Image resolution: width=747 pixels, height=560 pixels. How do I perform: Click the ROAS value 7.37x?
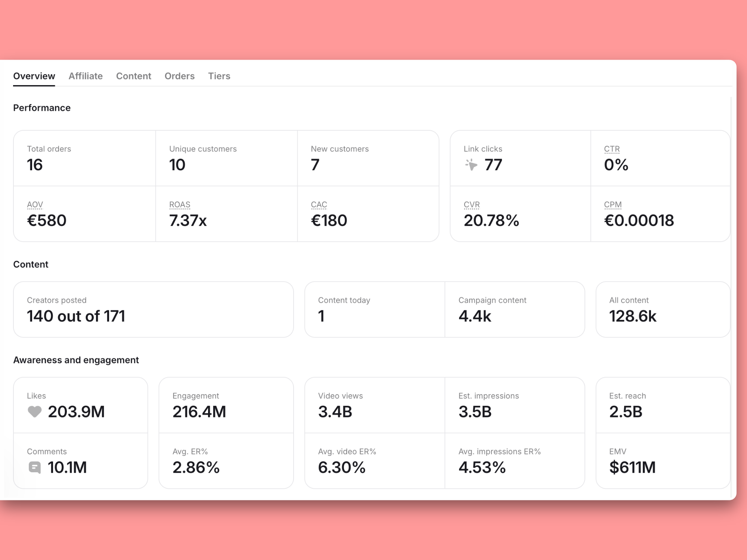point(188,220)
